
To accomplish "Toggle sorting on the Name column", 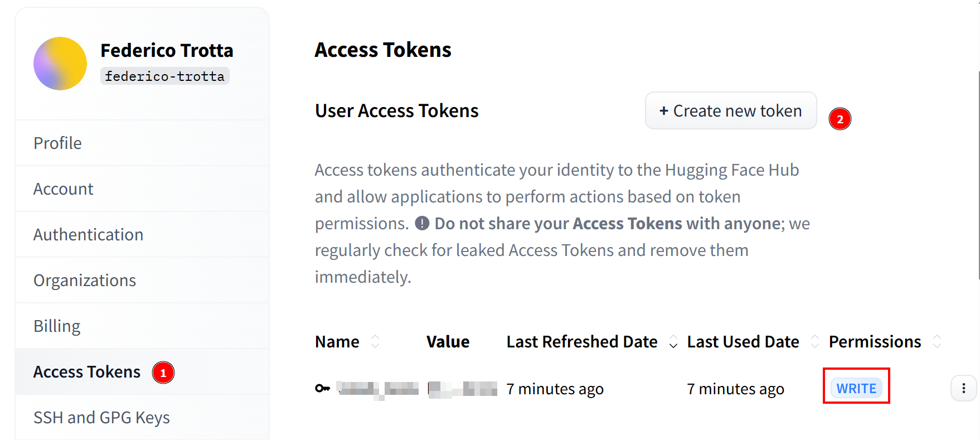I will (x=376, y=341).
